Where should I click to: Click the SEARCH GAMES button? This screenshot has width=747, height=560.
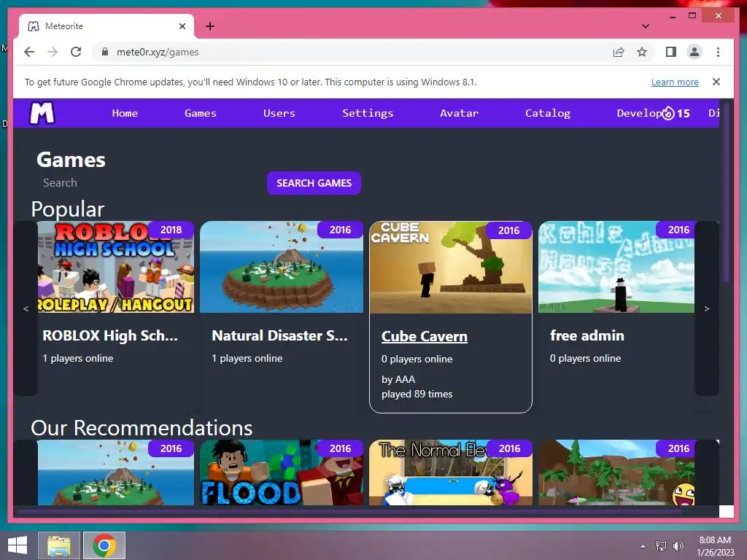tap(314, 183)
